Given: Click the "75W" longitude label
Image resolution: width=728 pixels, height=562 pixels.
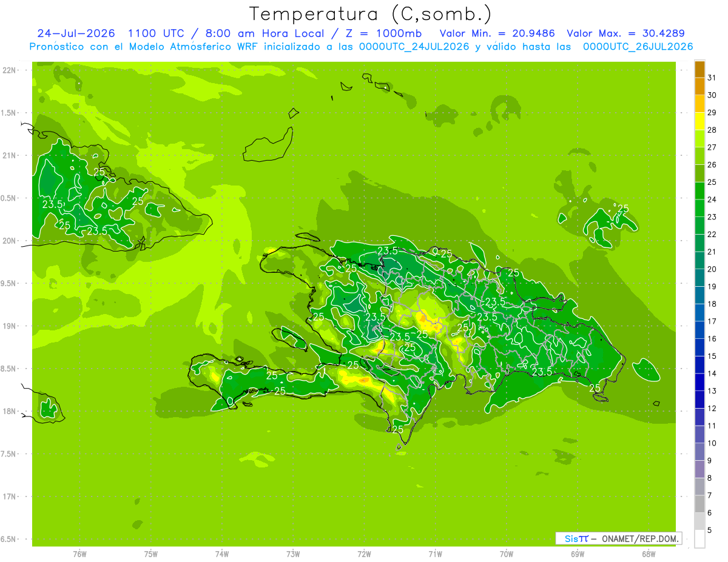Looking at the screenshot, I should (151, 554).
